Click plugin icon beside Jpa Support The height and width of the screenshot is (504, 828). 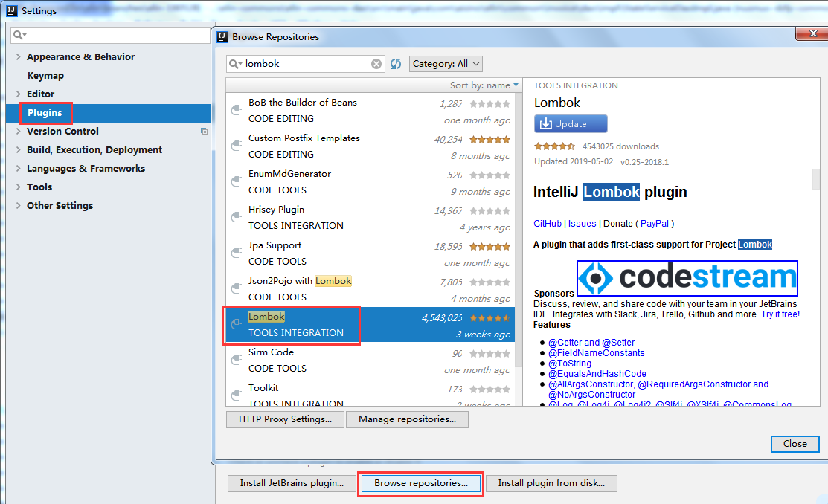[x=237, y=252]
